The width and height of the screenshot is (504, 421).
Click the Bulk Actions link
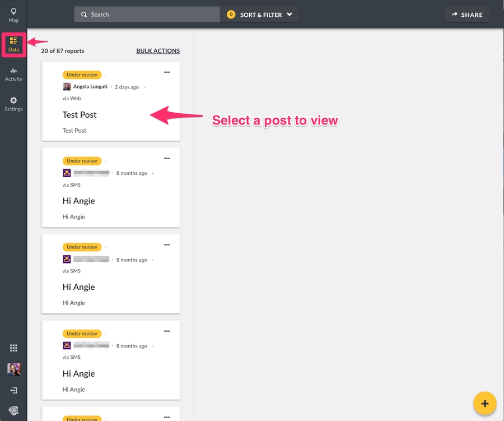(x=158, y=51)
